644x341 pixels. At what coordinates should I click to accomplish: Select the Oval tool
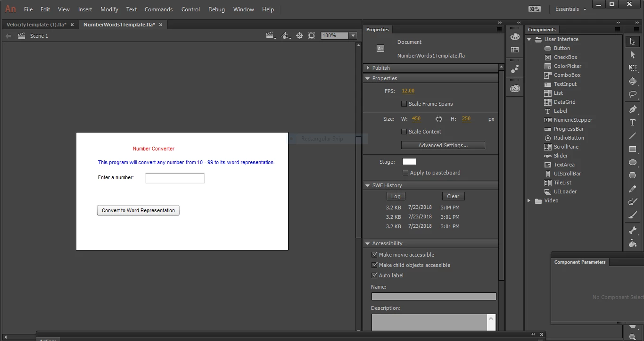click(633, 162)
